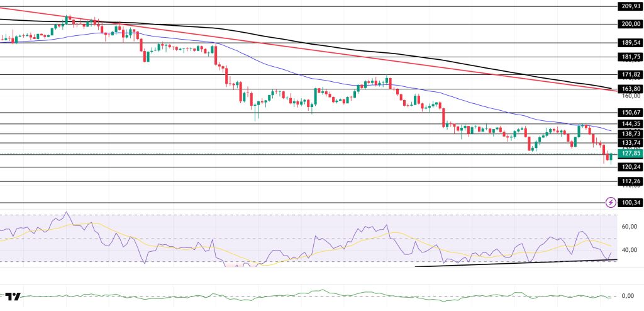
Task: Click the last green candlestick on the chart
Action: point(611,157)
